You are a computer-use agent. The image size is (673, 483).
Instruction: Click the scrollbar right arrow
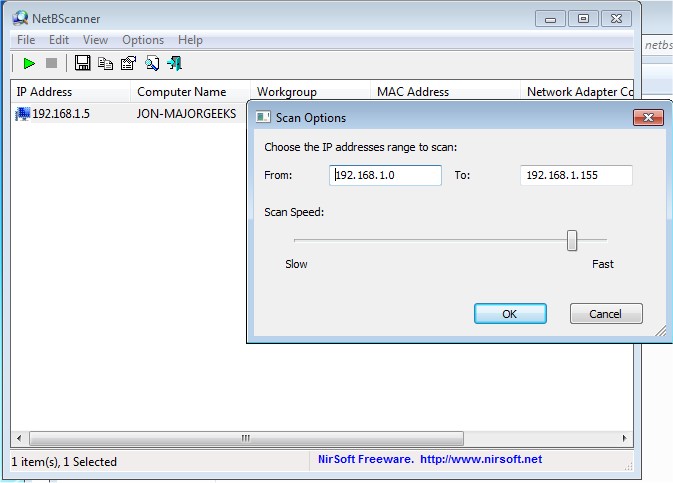click(x=624, y=438)
